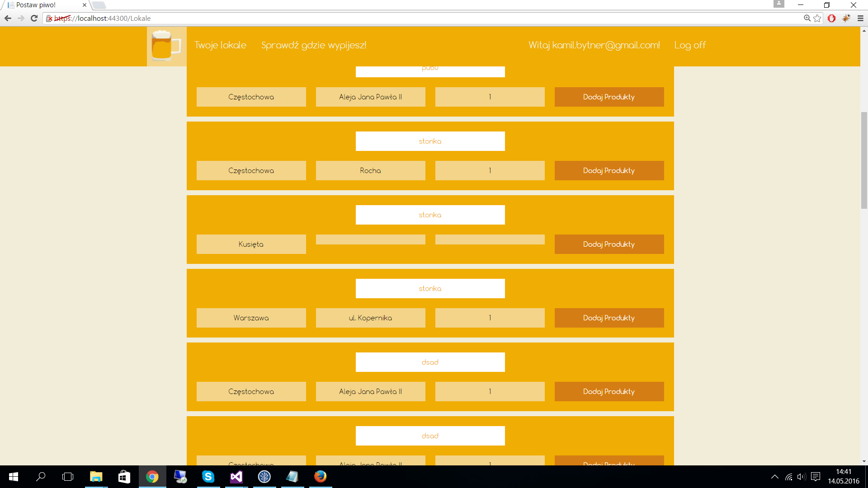Click Log off link
This screenshot has height=488, width=868.
690,45
